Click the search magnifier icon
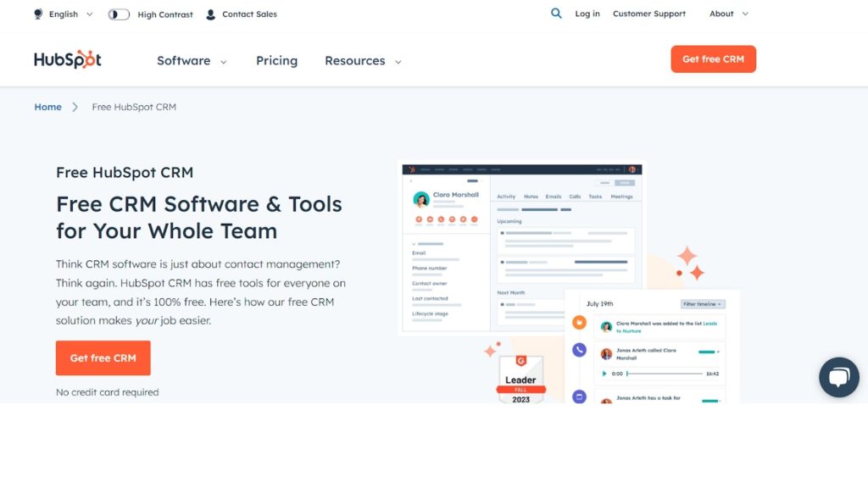868x488 pixels. 556,14
